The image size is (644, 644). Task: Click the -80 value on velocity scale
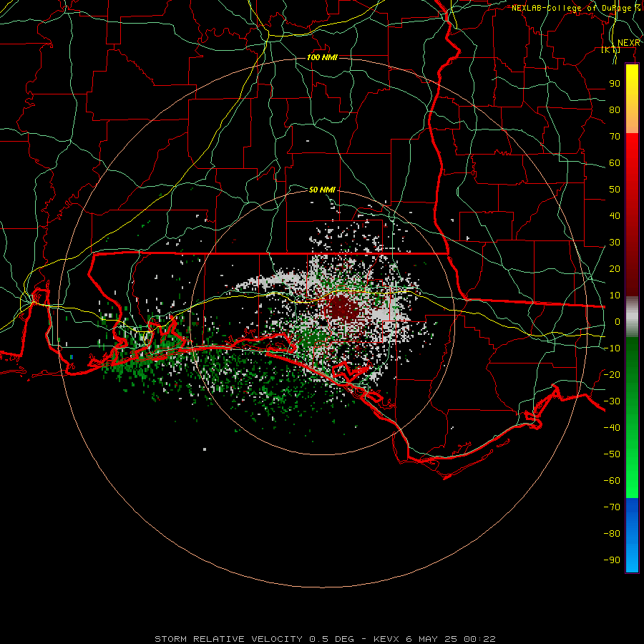pos(612,534)
